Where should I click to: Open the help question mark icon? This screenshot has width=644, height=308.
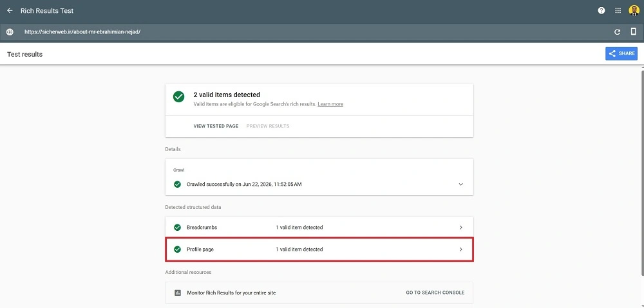[x=601, y=11]
